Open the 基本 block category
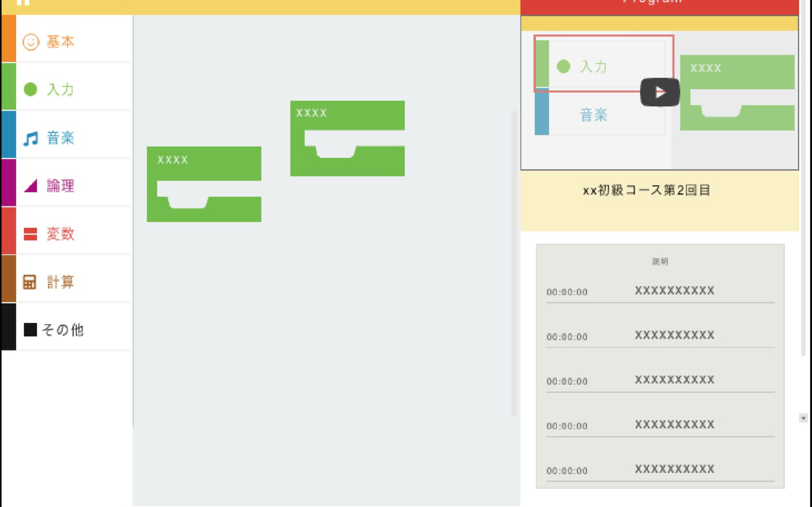The image size is (812, 507). point(66,38)
